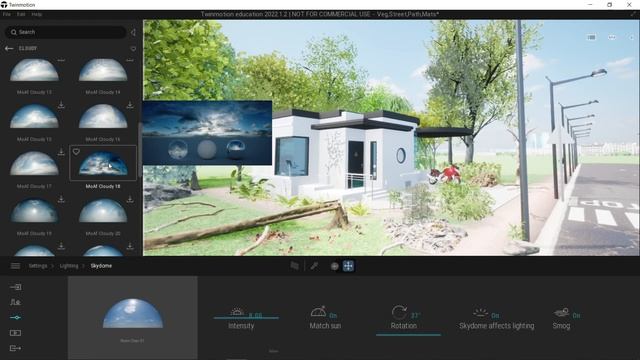The image size is (640, 360).
Task: Toggle fullscreen with the top-right expand arrows
Action: (x=633, y=14)
